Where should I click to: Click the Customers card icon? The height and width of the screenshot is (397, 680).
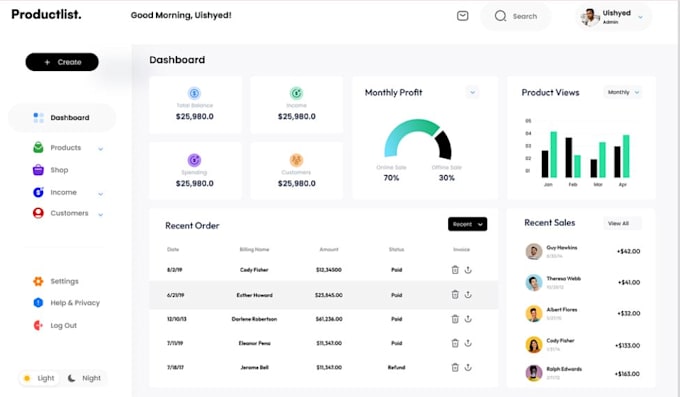coord(296,160)
